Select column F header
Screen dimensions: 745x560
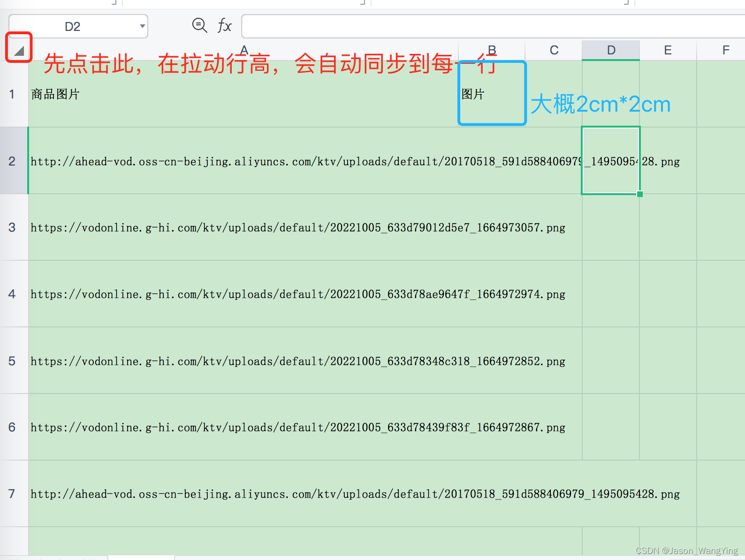coord(721,50)
